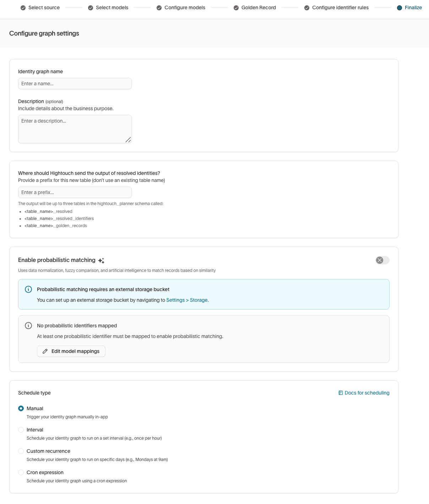This screenshot has width=429, height=504.
Task: Open the Settings > Storage link
Action: pyautogui.click(x=187, y=300)
